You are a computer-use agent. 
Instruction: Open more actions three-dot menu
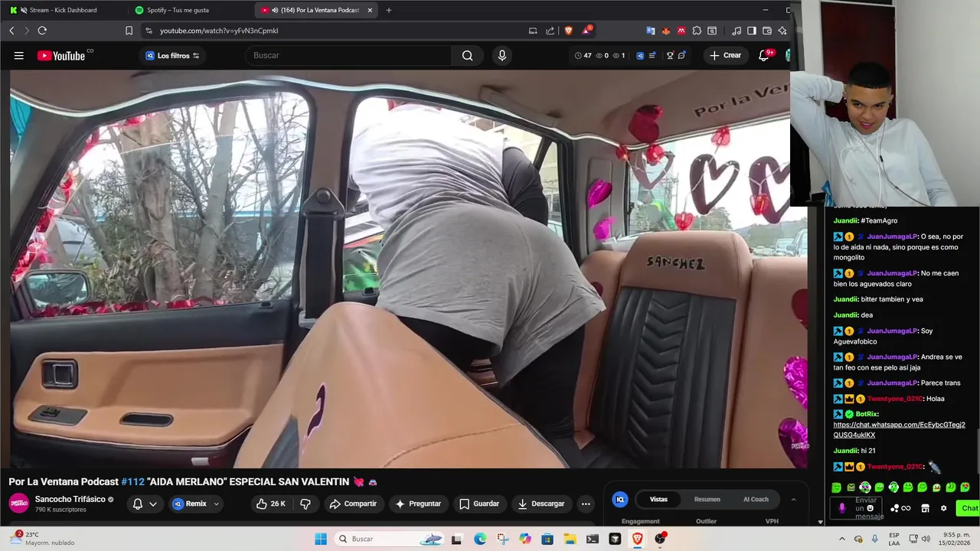click(586, 504)
